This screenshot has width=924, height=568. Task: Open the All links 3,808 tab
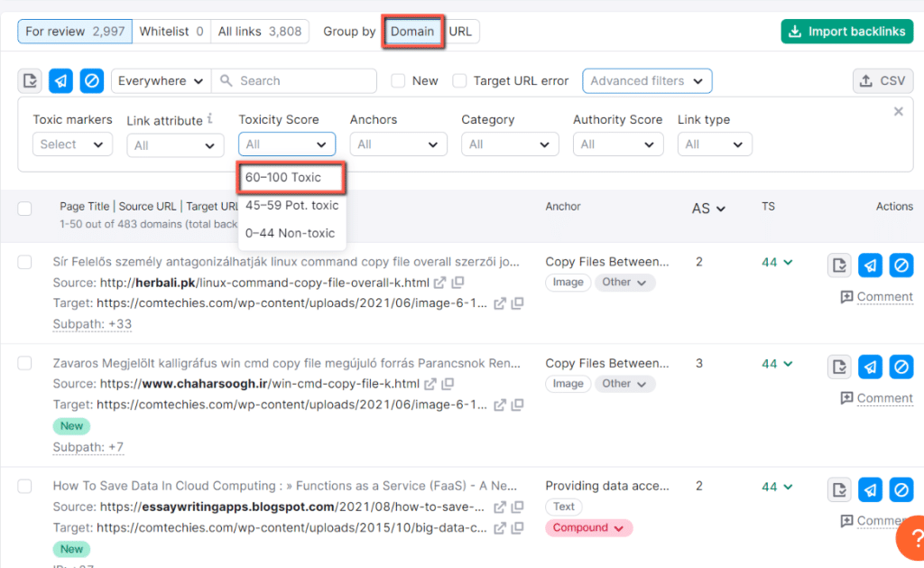(260, 30)
